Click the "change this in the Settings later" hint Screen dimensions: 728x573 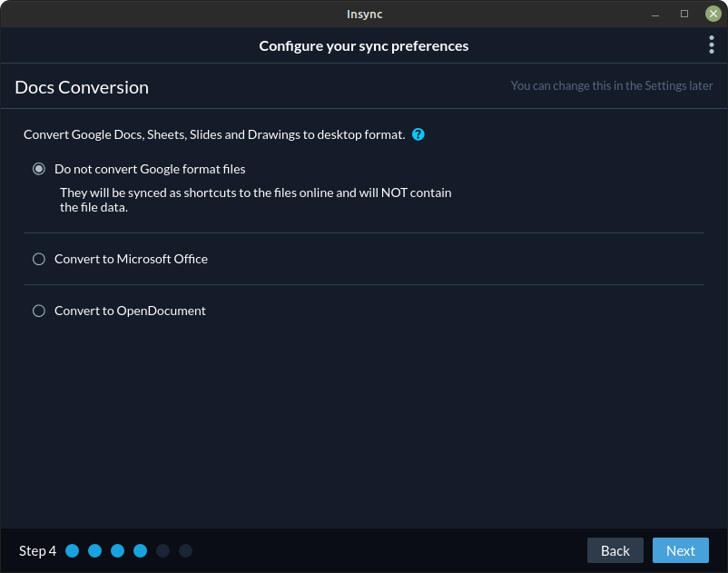point(611,86)
